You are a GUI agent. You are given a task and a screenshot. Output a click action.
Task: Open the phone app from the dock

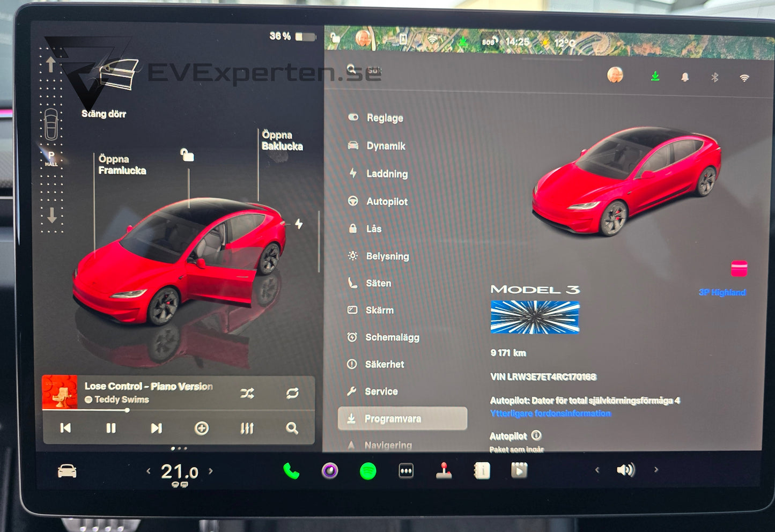point(290,471)
